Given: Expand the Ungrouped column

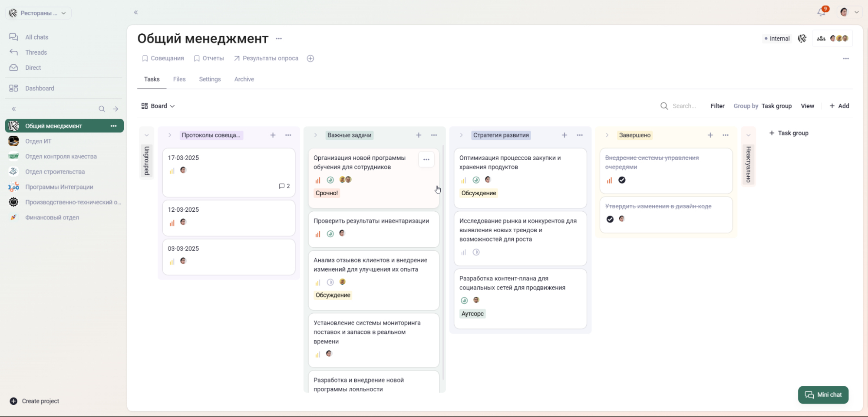Looking at the screenshot, I should click(146, 135).
